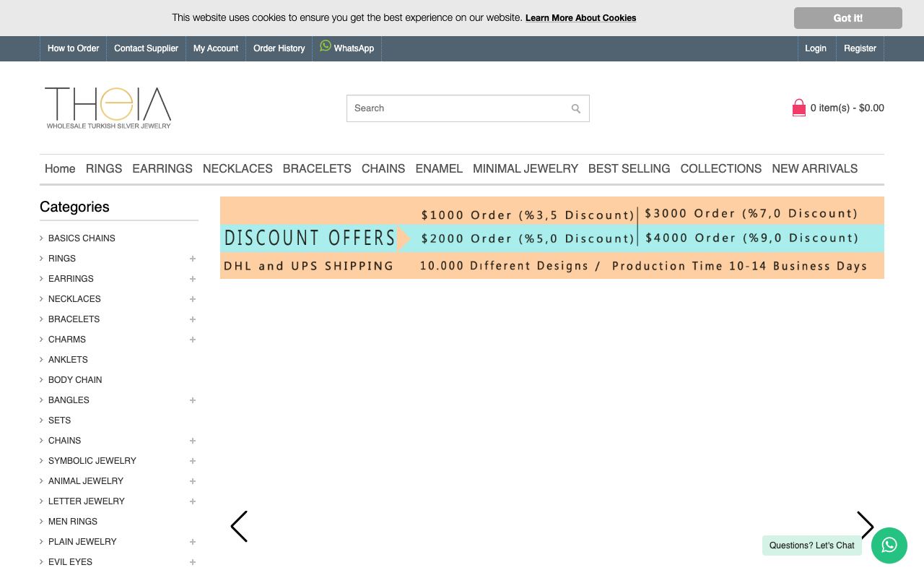This screenshot has height=578, width=924.
Task: Open PLAIN JEWELRY category link
Action: [82, 542]
